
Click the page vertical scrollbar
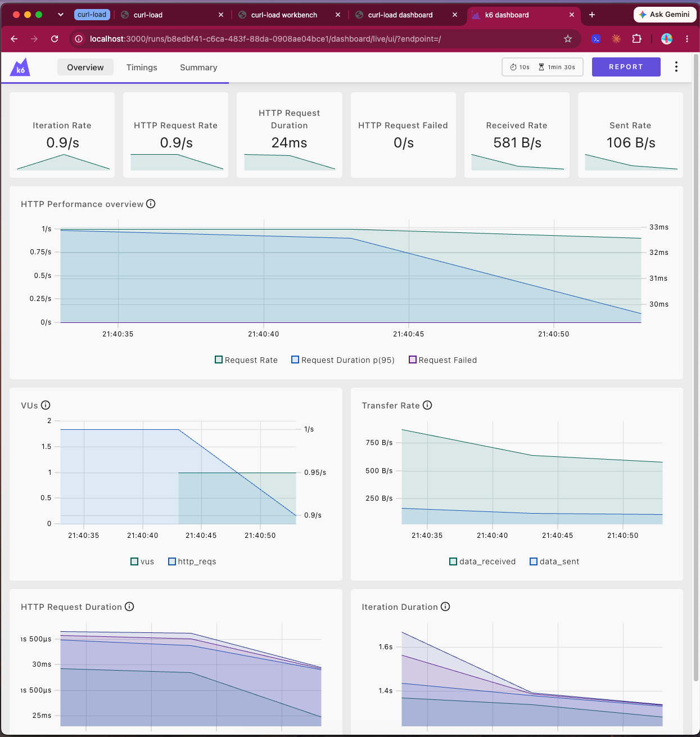tap(696, 368)
